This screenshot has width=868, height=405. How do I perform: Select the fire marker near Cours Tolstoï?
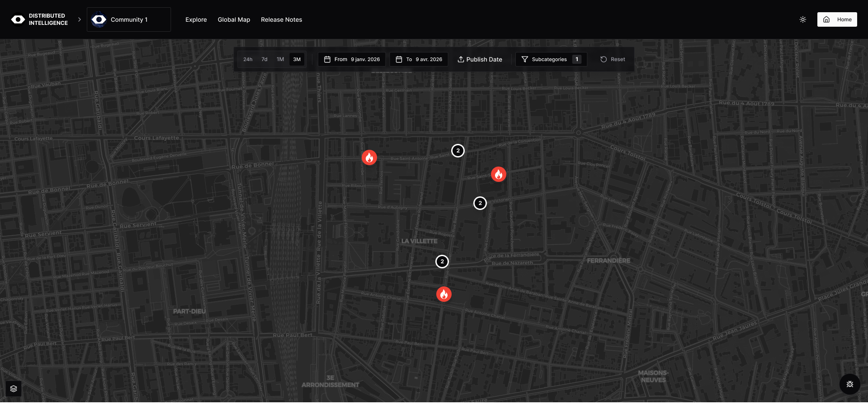[x=498, y=174]
